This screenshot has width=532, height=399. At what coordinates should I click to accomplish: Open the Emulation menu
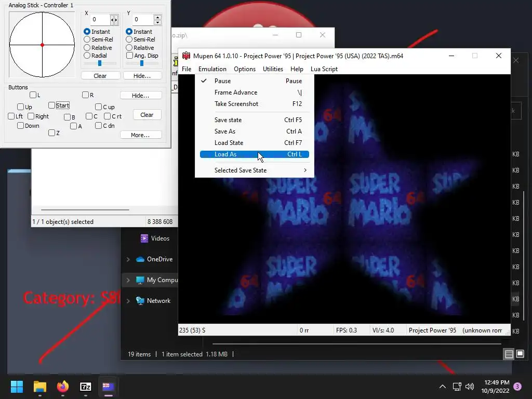(212, 69)
